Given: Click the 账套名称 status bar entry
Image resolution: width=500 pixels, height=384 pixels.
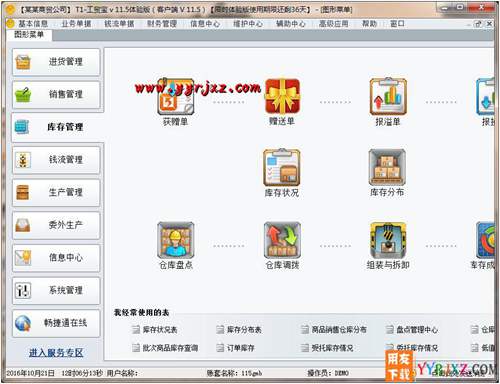Looking at the screenshot, I should (234, 373).
